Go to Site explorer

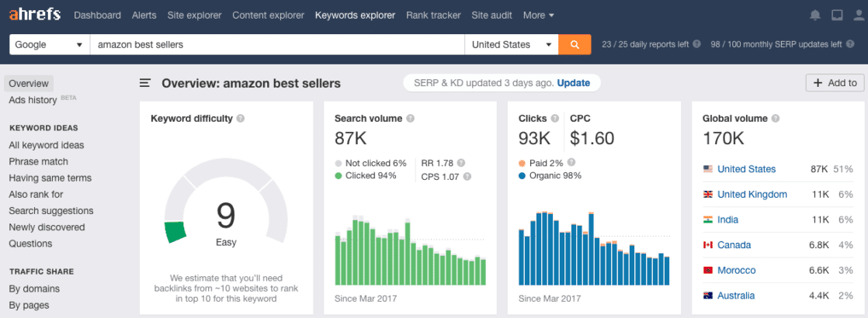[x=194, y=16]
